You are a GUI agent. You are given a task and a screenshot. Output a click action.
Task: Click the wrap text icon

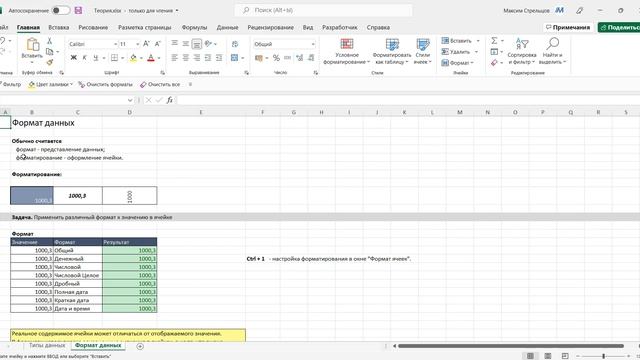point(234,44)
